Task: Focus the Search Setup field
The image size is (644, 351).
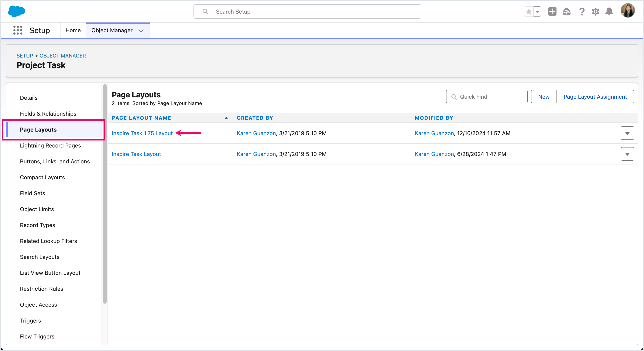Action: click(307, 11)
